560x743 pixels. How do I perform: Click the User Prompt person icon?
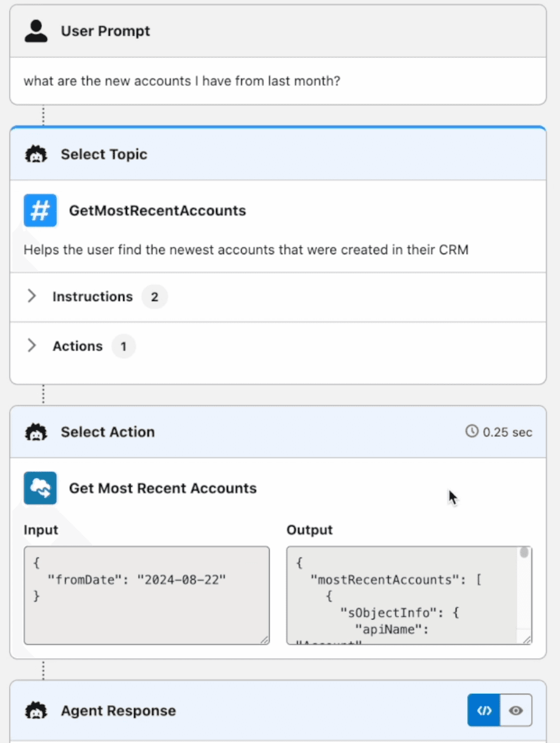36,31
